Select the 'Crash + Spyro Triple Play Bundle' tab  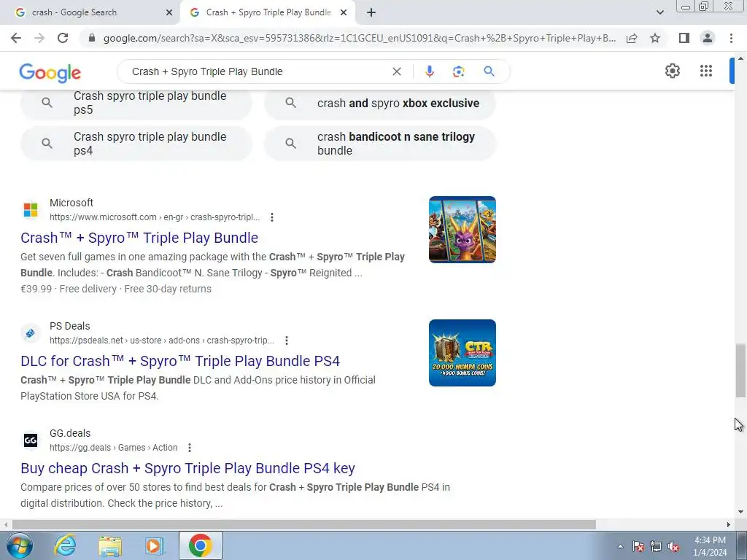pos(267,12)
